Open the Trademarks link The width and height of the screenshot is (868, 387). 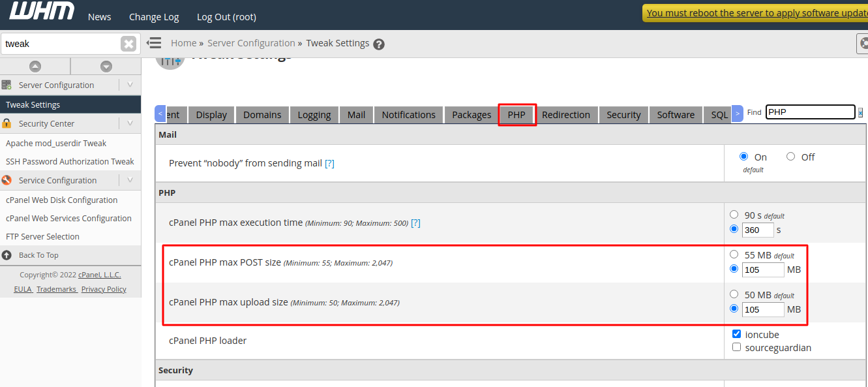(56, 289)
